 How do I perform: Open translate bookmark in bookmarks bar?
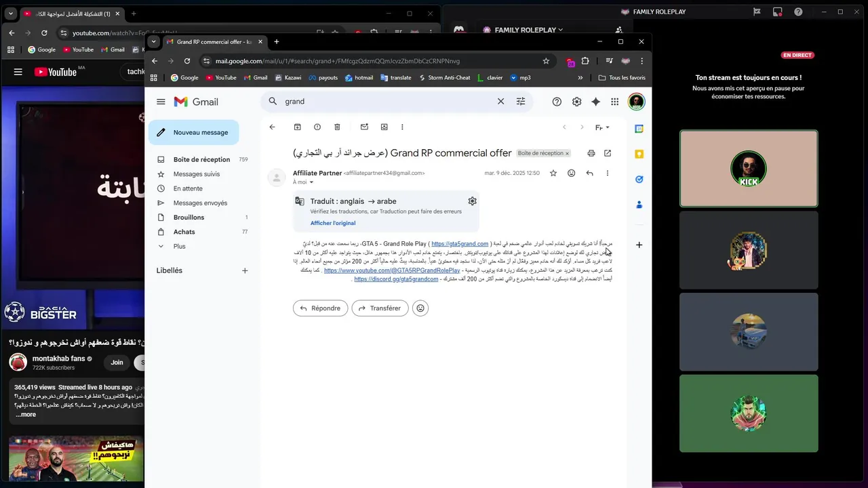coord(396,78)
